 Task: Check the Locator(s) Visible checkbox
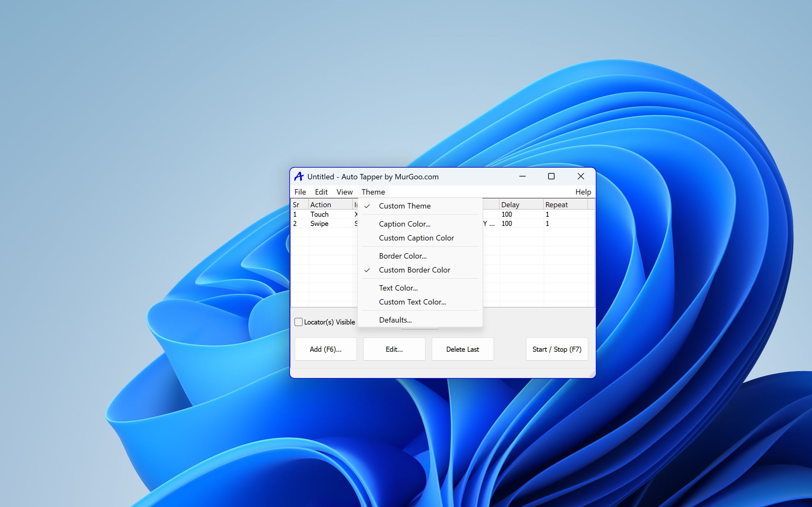(298, 322)
